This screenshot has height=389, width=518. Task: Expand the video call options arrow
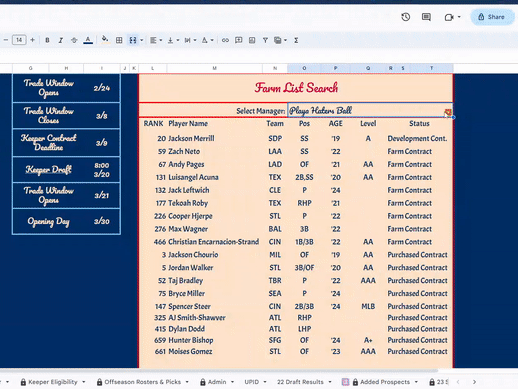459,17
